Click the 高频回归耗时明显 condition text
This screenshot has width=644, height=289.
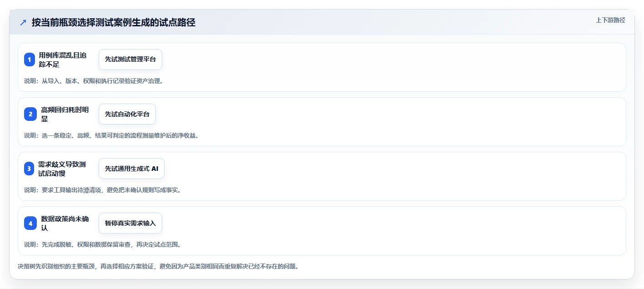click(65, 114)
